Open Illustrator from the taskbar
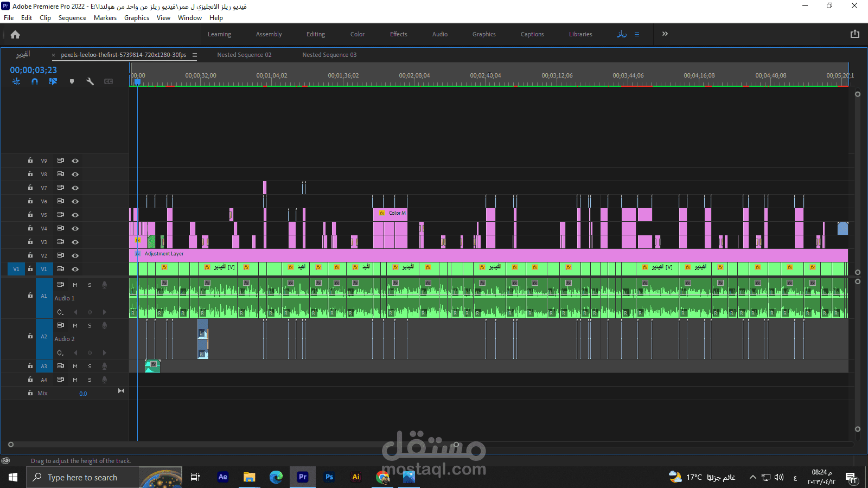Screen dimensions: 868x488 pyautogui.click(x=356, y=477)
